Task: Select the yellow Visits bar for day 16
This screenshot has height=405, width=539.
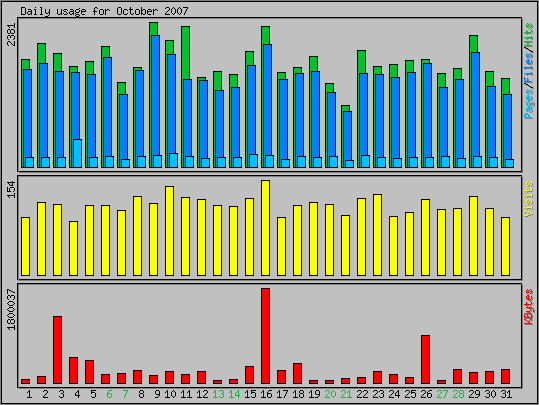Action: [265, 228]
